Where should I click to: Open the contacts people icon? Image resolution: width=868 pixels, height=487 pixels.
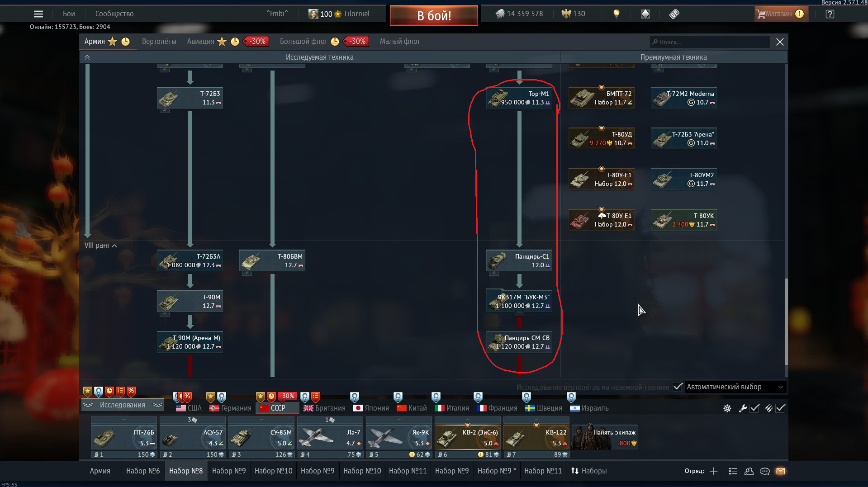[x=749, y=471]
